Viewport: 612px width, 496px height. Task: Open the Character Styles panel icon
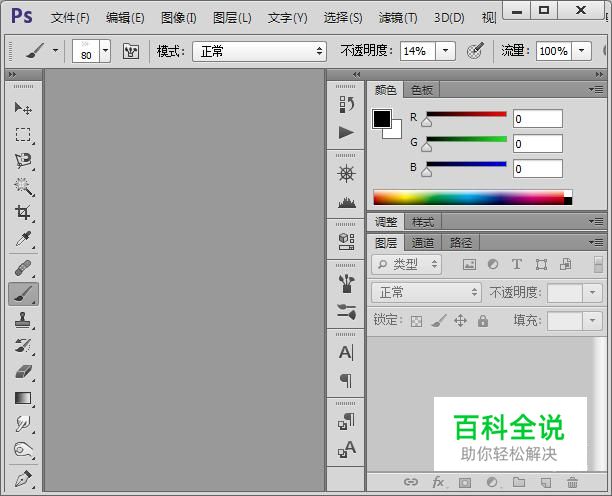coord(346,449)
